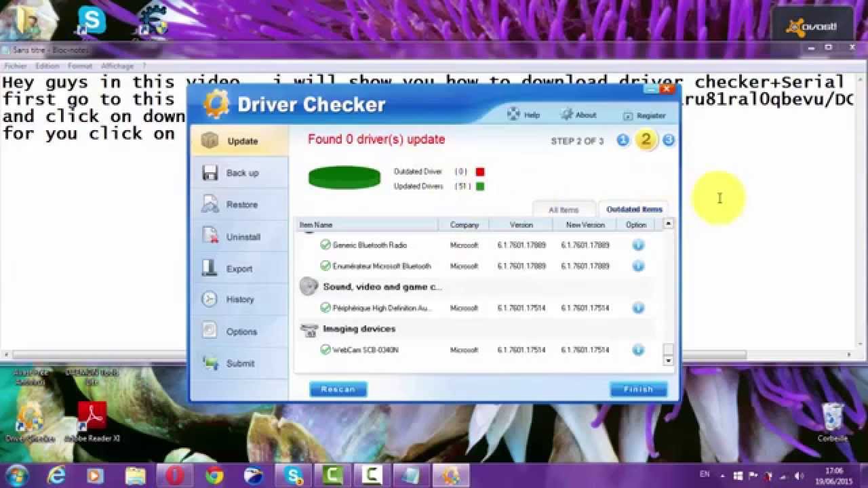Image resolution: width=868 pixels, height=488 pixels.
Task: Open Skype shortcut on desktop
Action: click(92, 20)
